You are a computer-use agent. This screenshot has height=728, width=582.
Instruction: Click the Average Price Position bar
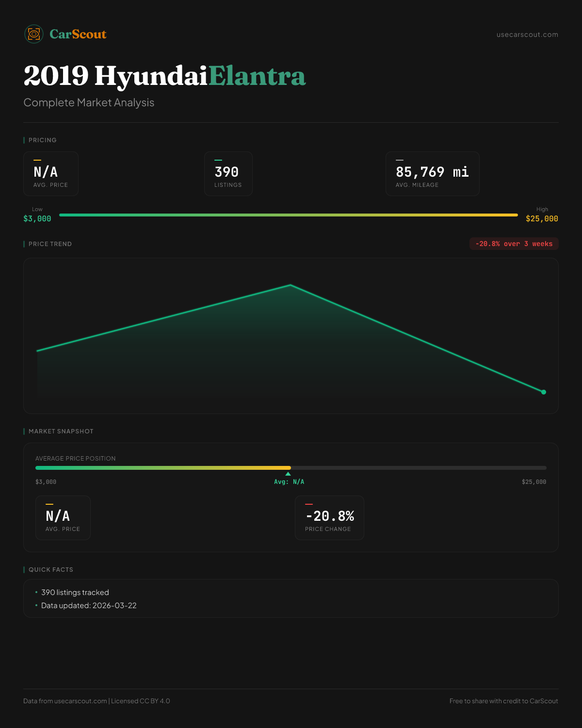[291, 468]
